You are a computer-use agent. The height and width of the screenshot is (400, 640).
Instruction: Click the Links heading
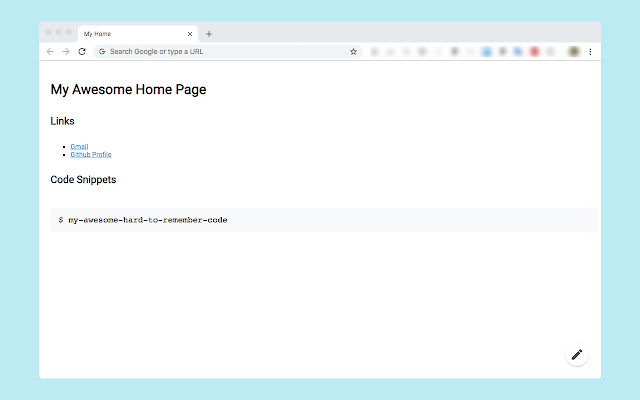62,121
